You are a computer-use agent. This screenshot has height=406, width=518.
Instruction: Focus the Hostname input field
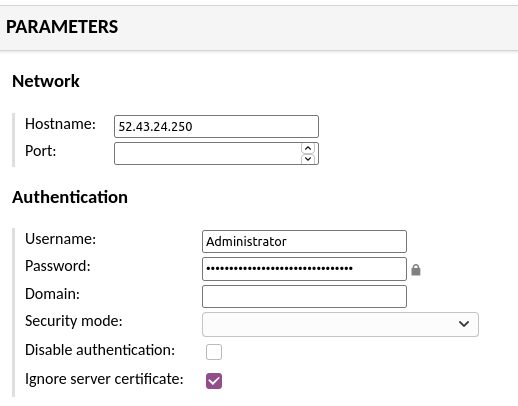pos(216,126)
